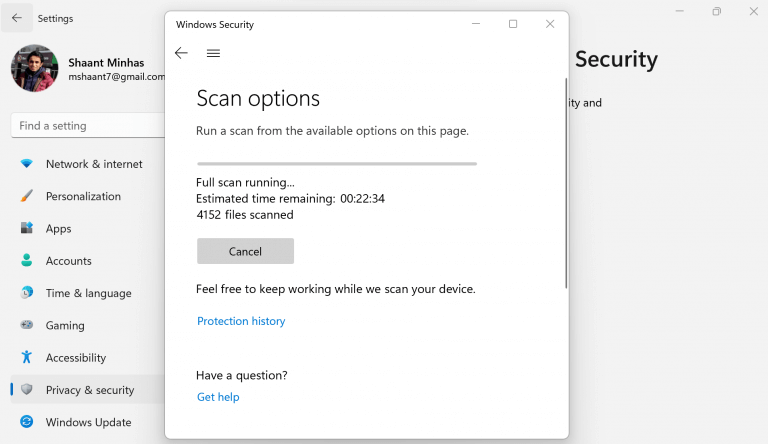Image resolution: width=768 pixels, height=444 pixels.
Task: Click the Personalization paintbrush icon
Action: point(27,196)
